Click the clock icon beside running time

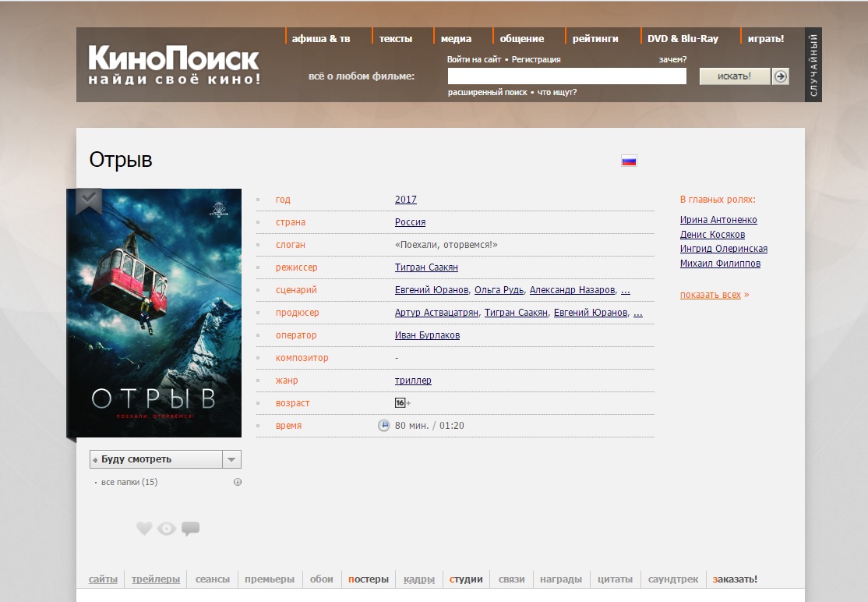(x=383, y=426)
